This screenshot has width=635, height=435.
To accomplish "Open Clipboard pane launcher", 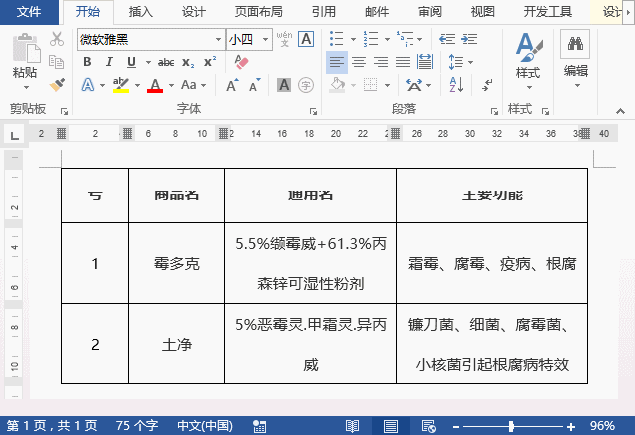I will (64, 111).
